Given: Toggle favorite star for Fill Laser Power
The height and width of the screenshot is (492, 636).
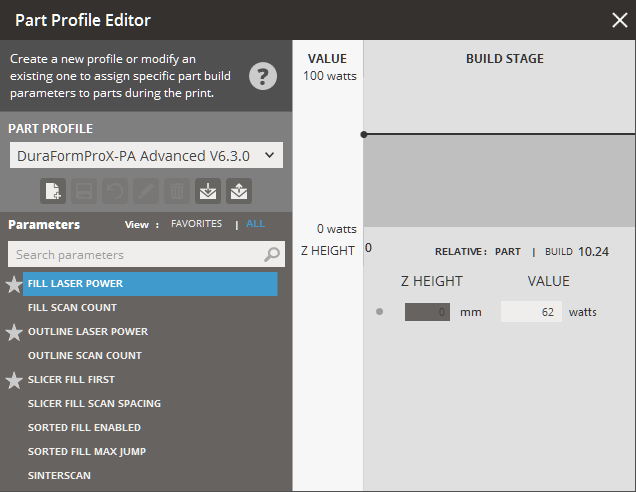Looking at the screenshot, I should pyautogui.click(x=14, y=284).
